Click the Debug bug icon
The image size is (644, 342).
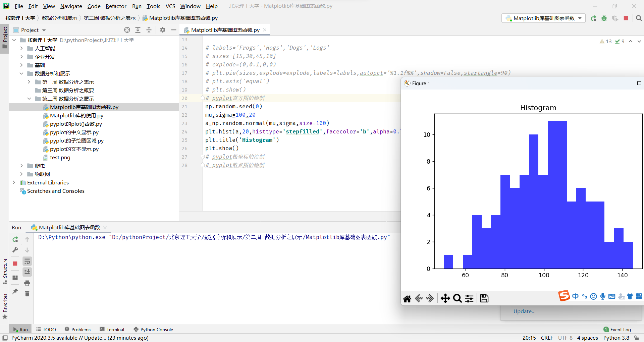coord(604,18)
